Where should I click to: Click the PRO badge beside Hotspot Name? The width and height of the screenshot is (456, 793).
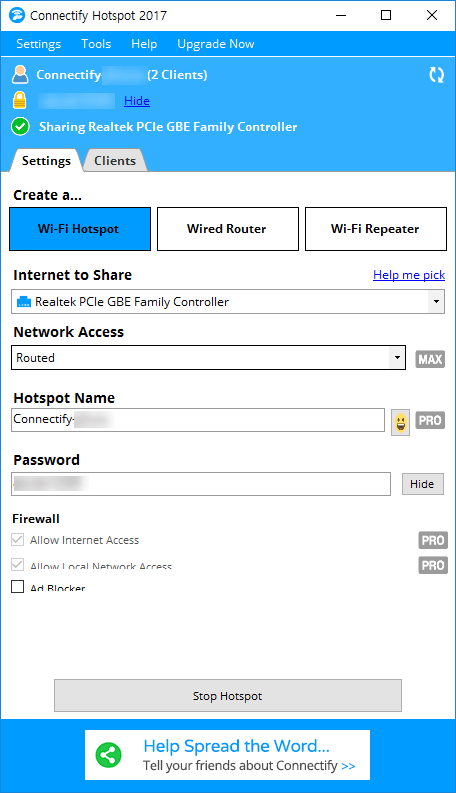[430, 420]
